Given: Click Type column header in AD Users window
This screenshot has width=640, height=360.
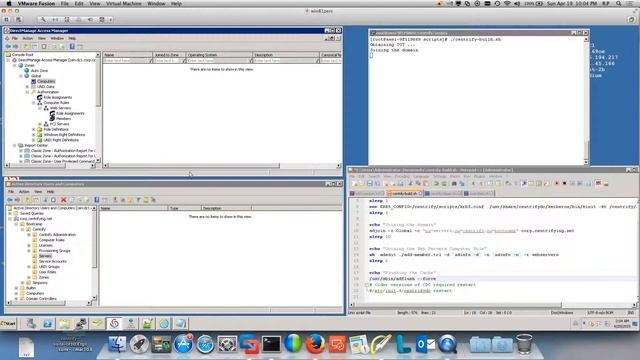Looking at the screenshot, I should click(x=185, y=208).
